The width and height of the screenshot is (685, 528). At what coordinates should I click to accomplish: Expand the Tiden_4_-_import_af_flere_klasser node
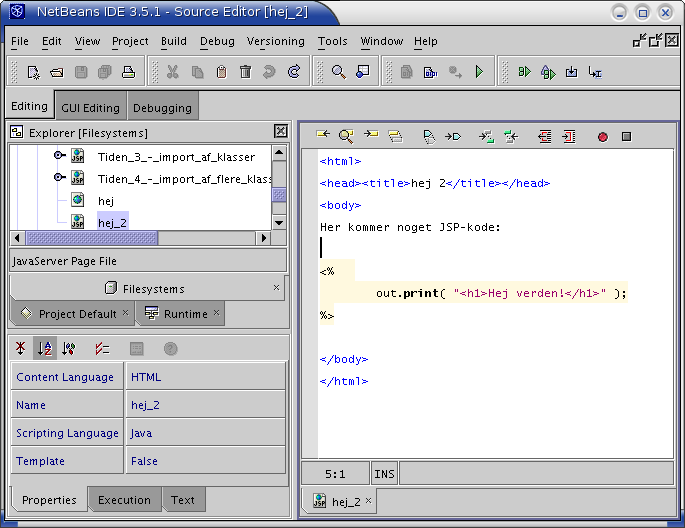(60, 178)
